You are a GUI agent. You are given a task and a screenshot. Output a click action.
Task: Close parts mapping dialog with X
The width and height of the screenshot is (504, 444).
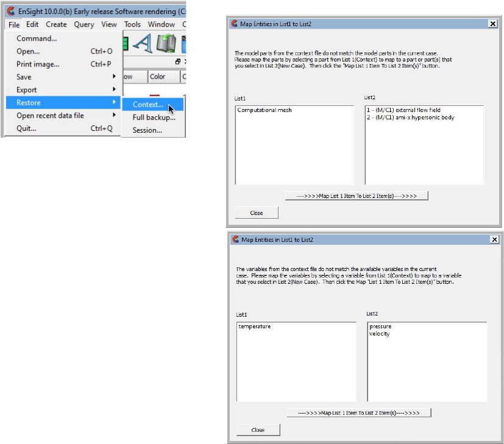(x=492, y=24)
